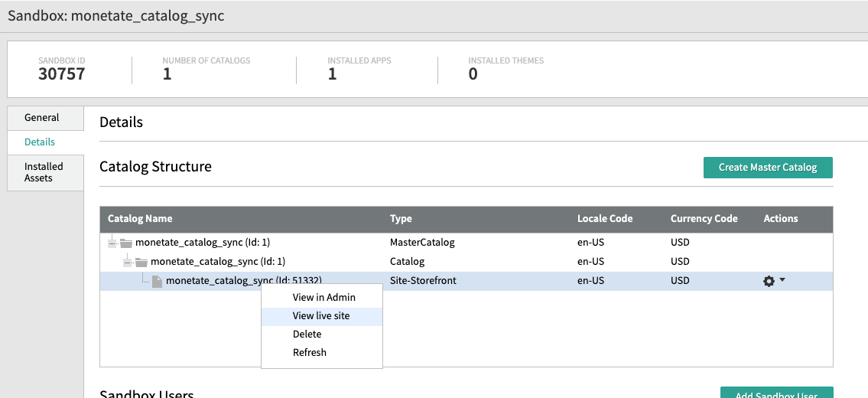Click the Catalog row folder icon
The width and height of the screenshot is (868, 398).
pyautogui.click(x=141, y=262)
